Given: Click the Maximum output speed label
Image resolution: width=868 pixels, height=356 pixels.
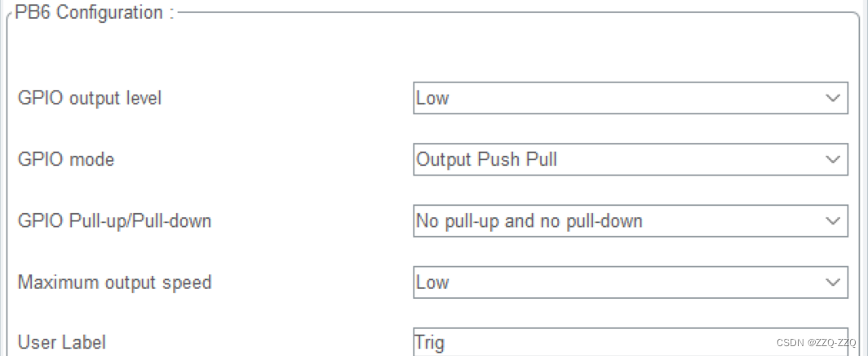Looking at the screenshot, I should click(x=114, y=283).
